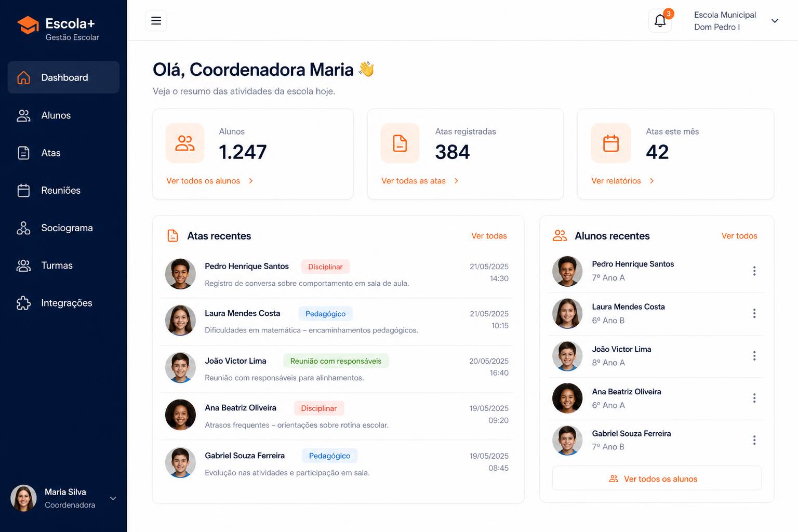The image size is (798, 532).
Task: Click the Atas registradas document icon
Action: 400,143
